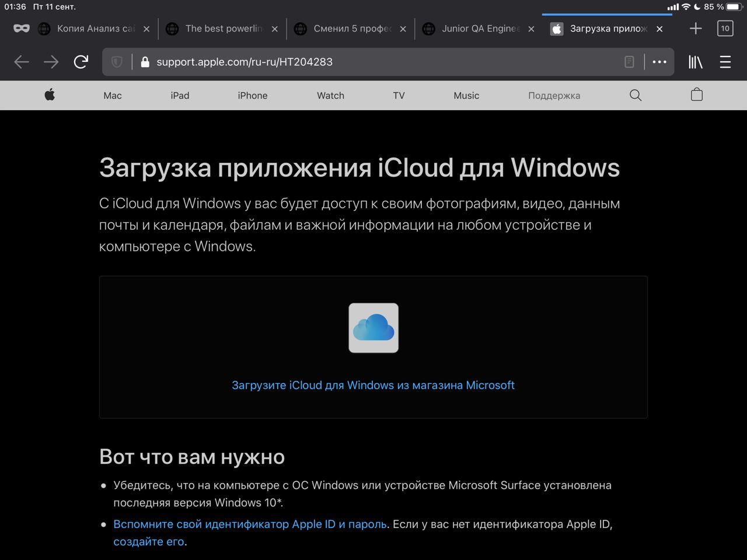Click heading 'Загрузка приложения iCloud для Windows'
Viewport: 747px width, 560px height.
[359, 168]
